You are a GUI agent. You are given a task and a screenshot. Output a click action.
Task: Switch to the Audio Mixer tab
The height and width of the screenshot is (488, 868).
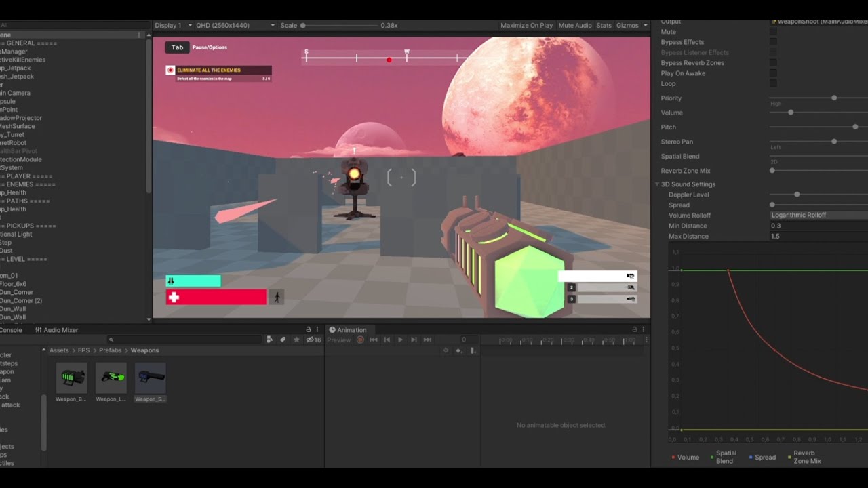[x=56, y=330]
